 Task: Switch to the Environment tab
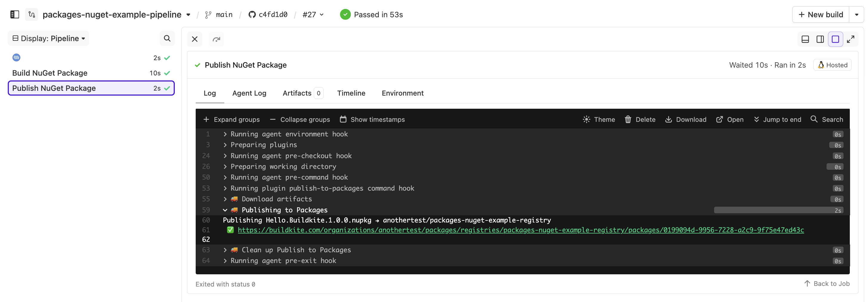(402, 93)
